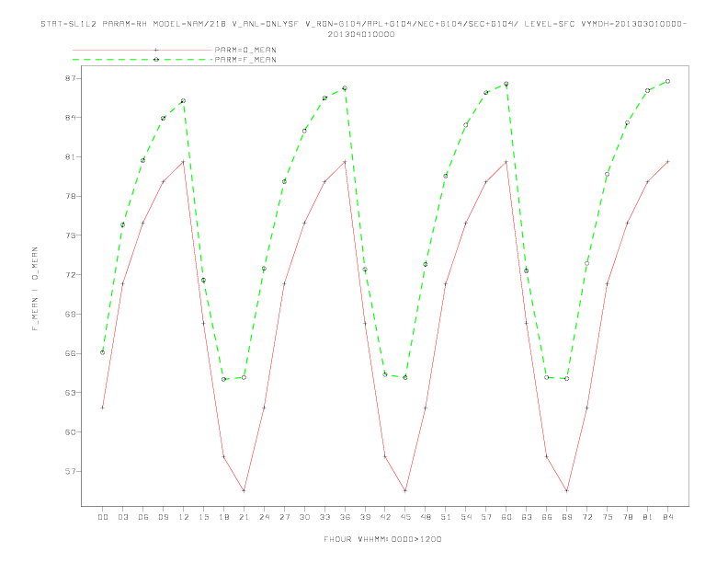The height and width of the screenshot is (563, 728).
Task: Click the green dashed F_MEAN legend line sample
Action: pyautogui.click(x=142, y=60)
